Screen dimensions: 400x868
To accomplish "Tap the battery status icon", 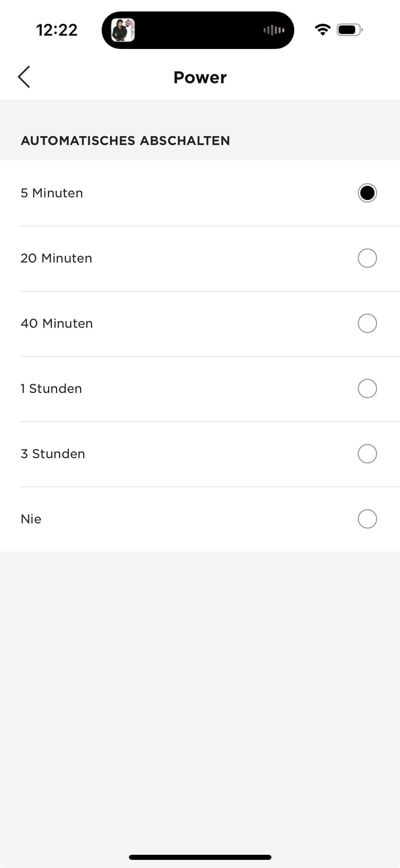I will click(349, 30).
